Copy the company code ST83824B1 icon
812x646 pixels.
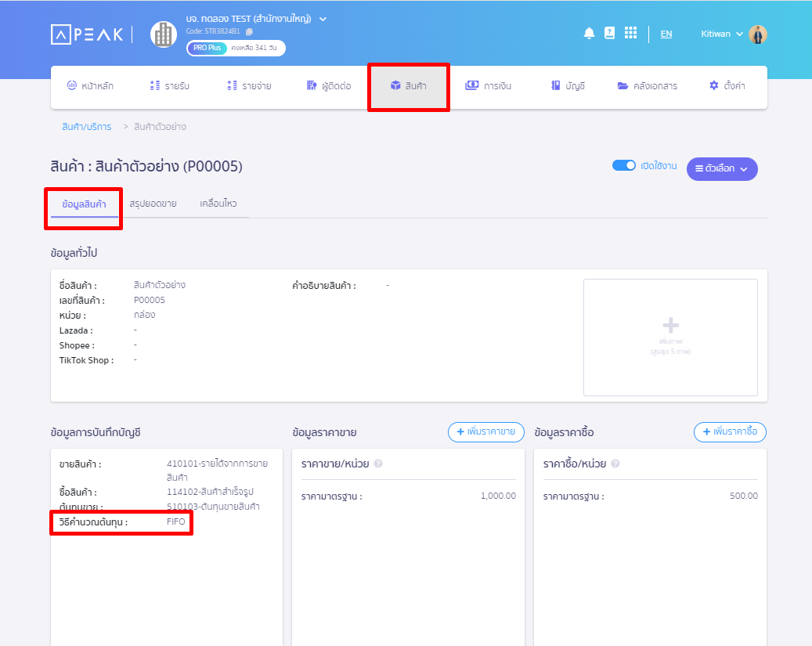[249, 31]
